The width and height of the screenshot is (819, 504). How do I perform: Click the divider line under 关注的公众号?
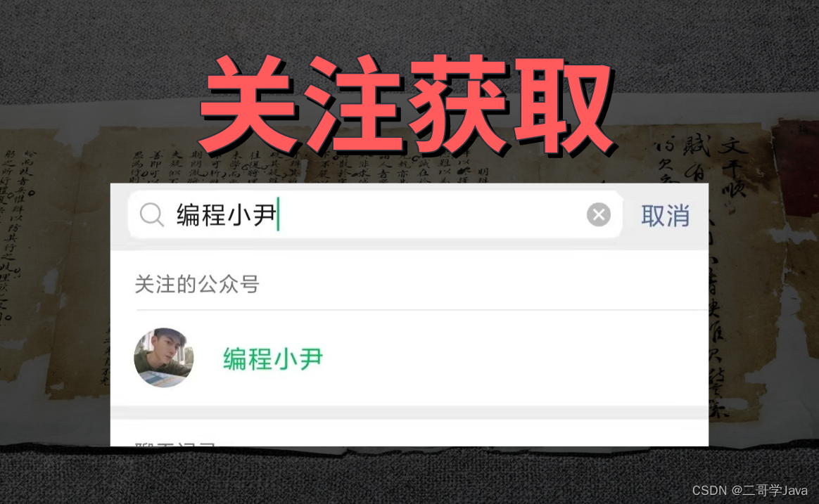422,310
